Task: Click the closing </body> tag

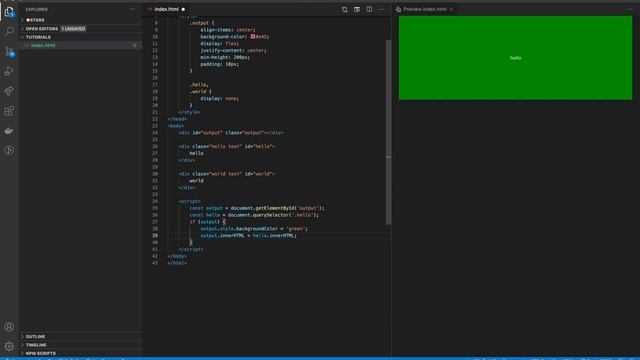Action: [x=177, y=256]
